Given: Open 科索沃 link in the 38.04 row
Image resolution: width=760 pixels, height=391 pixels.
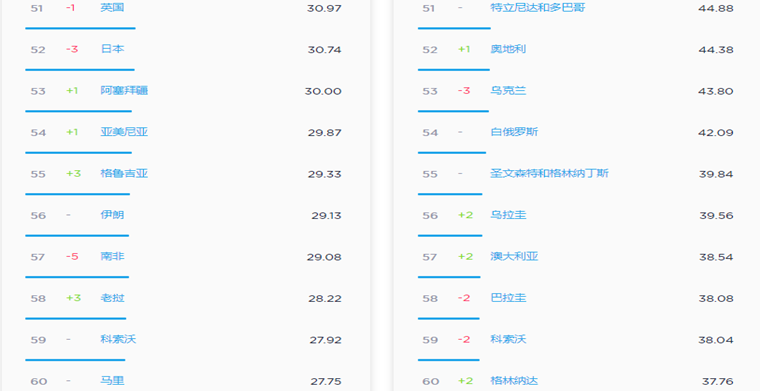Looking at the screenshot, I should (508, 339).
